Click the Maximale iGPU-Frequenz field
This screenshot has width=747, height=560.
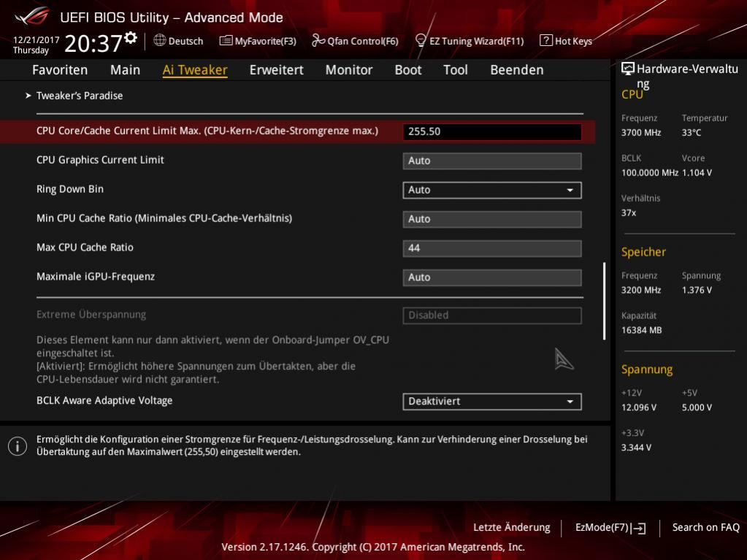[x=492, y=277]
